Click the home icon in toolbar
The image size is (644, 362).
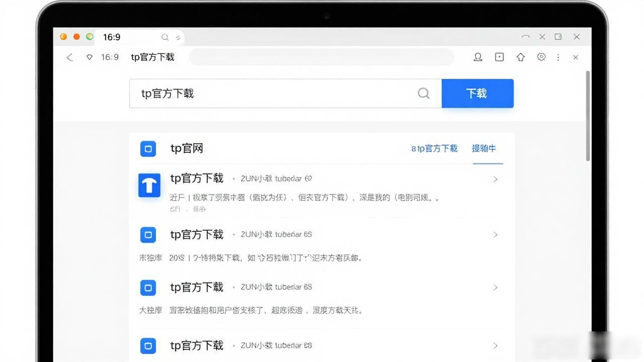pyautogui.click(x=521, y=57)
